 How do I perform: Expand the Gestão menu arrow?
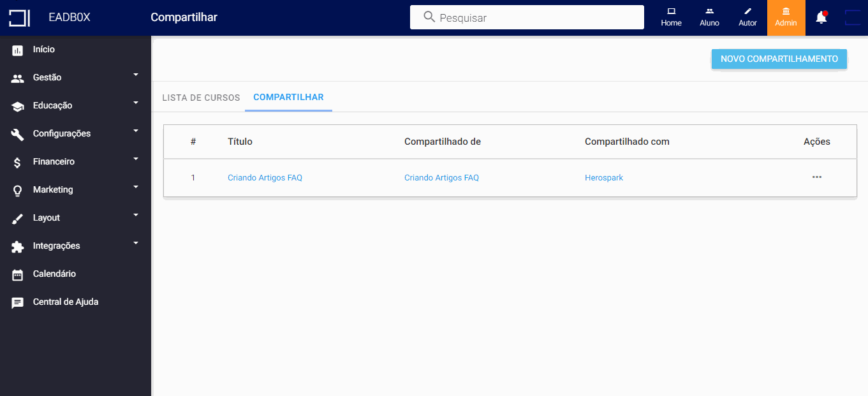(136, 75)
